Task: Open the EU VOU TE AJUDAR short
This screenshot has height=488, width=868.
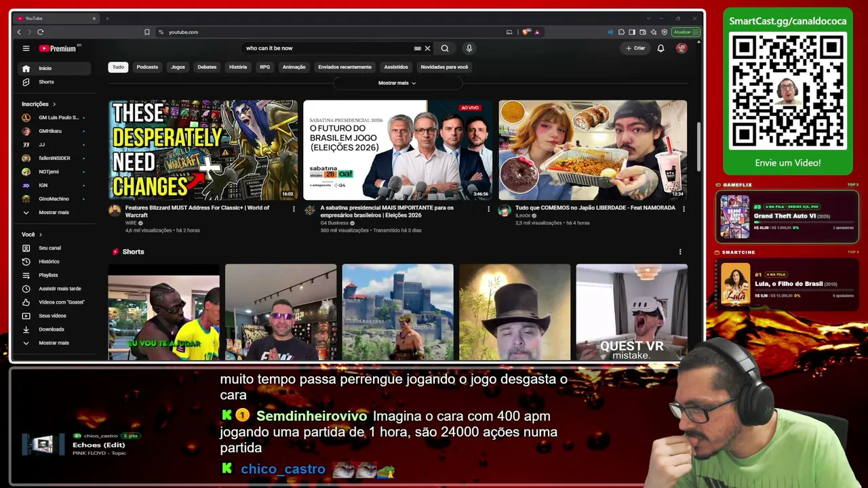Action: [x=163, y=312]
